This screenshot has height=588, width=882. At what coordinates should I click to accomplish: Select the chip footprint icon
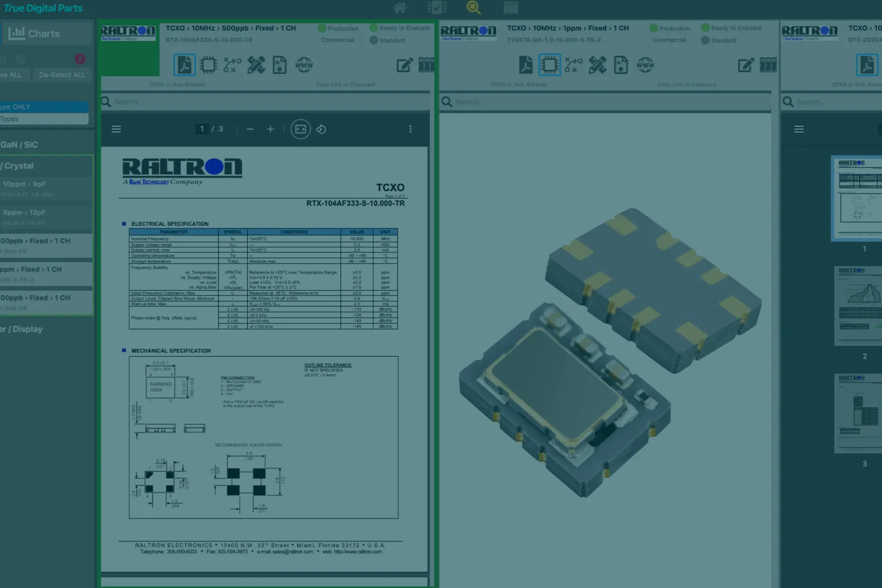click(209, 65)
